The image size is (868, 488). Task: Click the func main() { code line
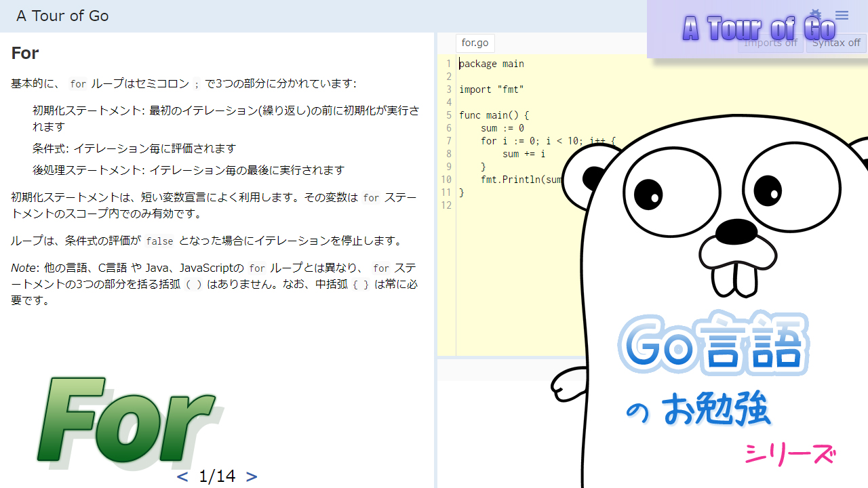point(494,115)
